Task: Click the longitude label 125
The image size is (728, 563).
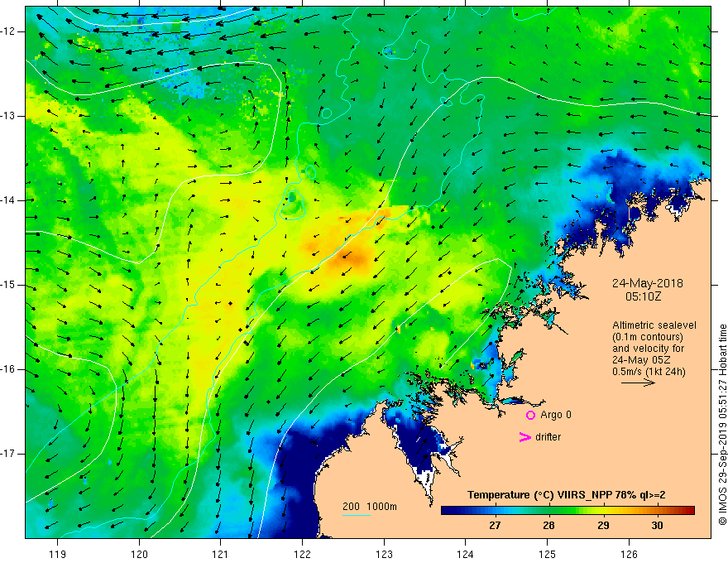Action: (x=548, y=554)
